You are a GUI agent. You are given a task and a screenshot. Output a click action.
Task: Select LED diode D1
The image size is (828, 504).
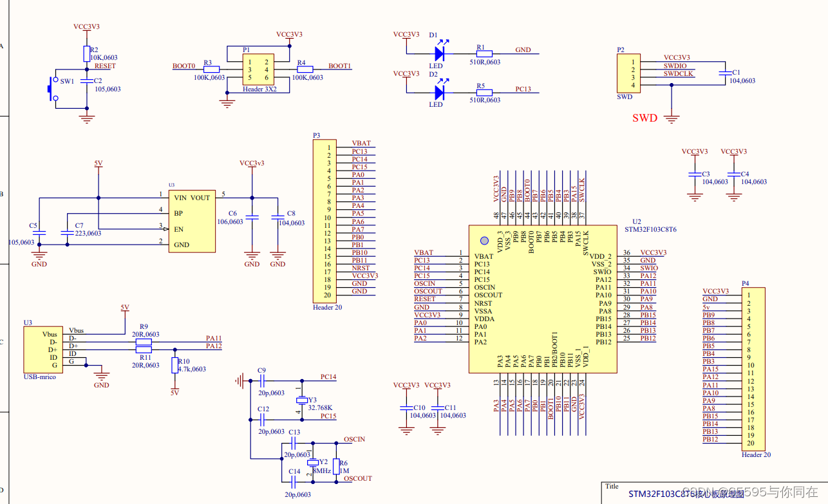pos(440,53)
